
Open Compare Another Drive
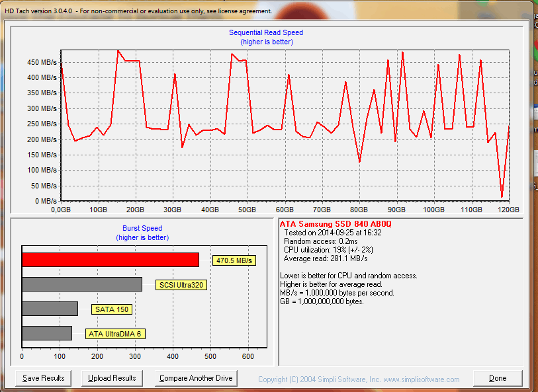pyautogui.click(x=195, y=378)
